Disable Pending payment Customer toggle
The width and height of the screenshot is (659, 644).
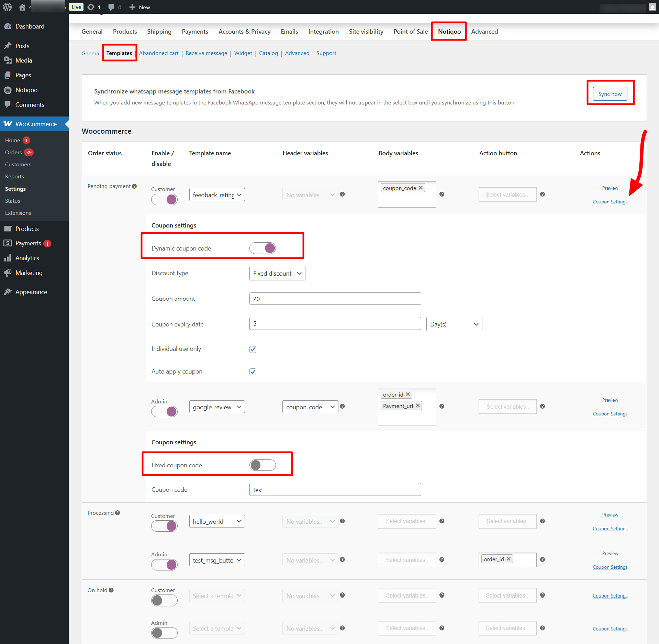point(164,199)
